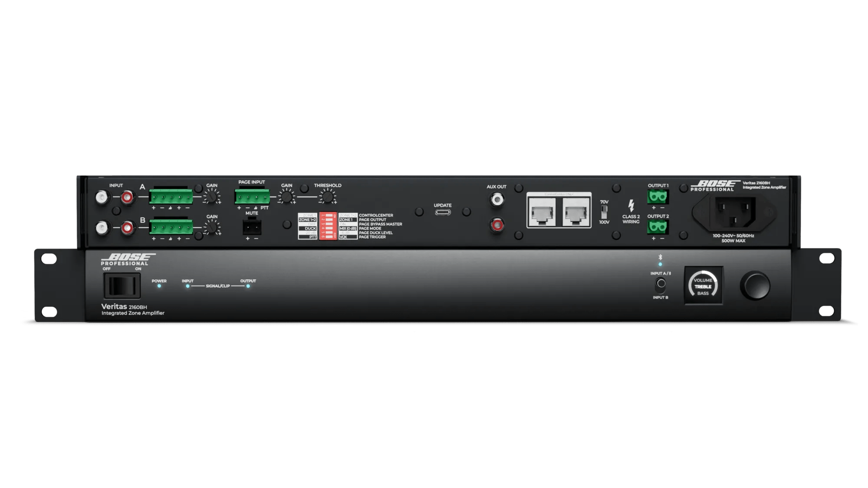Click the 'PAGE DUCK LEVEL' label
868x488 pixels.
(x=376, y=233)
